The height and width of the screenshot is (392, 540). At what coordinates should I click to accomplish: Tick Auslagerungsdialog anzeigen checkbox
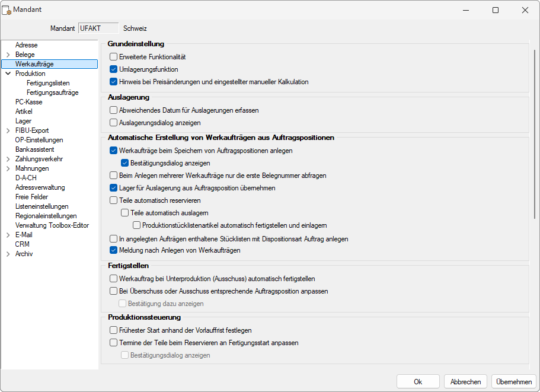click(113, 123)
